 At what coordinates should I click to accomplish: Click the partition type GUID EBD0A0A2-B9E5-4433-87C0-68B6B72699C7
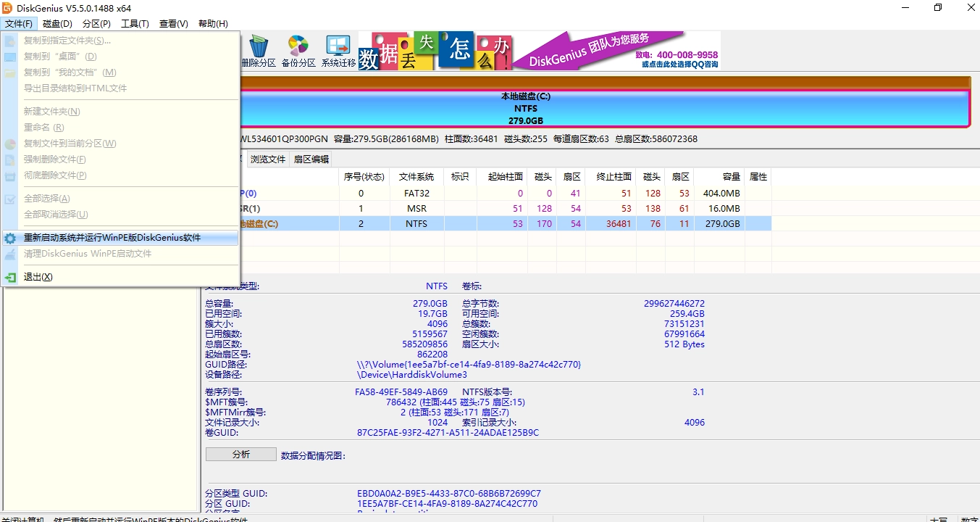click(448, 494)
